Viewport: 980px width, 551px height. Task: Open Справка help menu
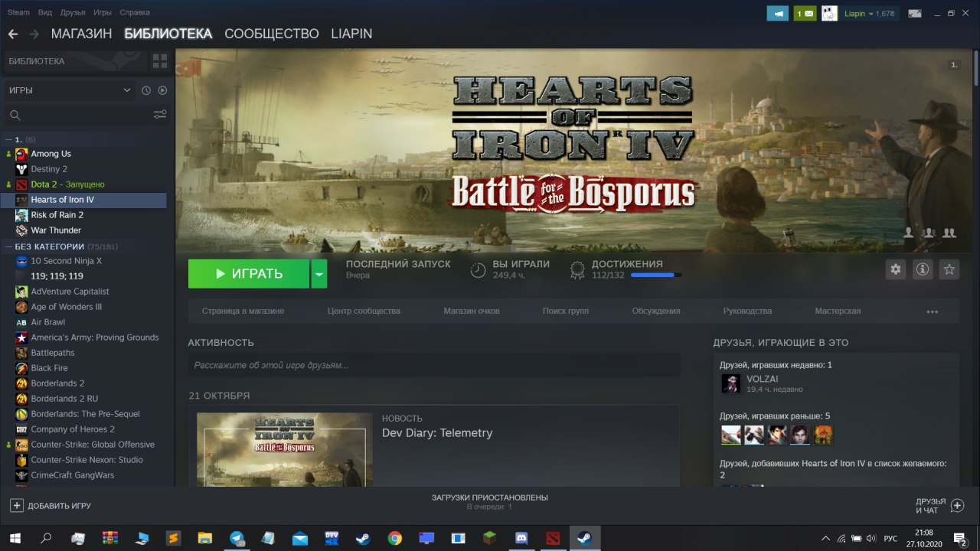tap(135, 12)
